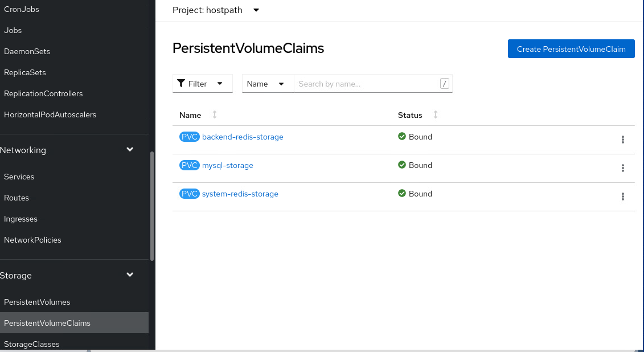Open the Name search-type dropdown

point(266,83)
